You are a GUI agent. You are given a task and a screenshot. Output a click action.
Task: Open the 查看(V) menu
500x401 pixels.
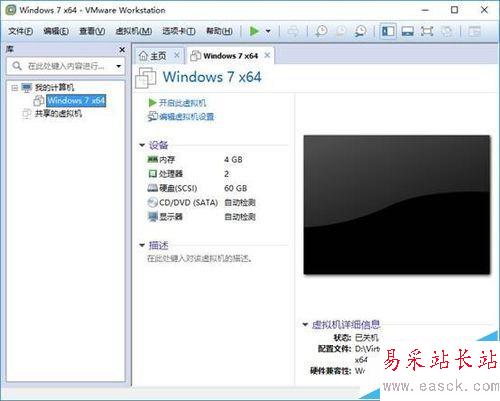(92, 31)
